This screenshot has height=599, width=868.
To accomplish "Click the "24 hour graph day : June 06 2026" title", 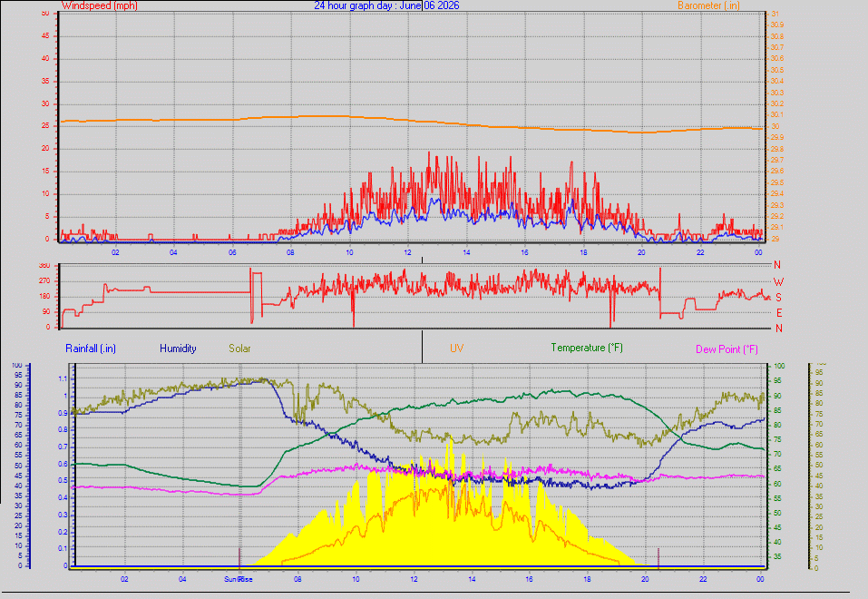I will [x=386, y=5].
